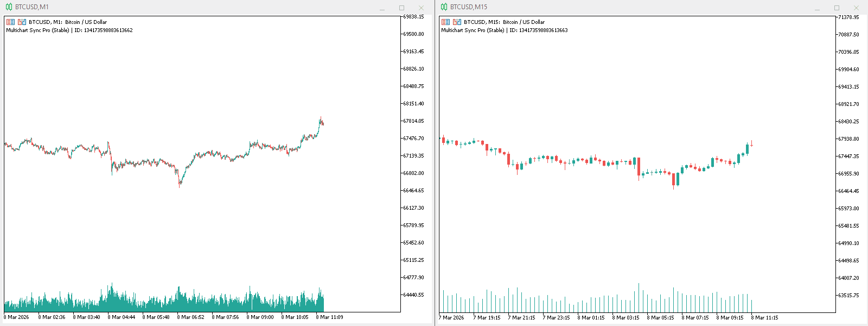Click the 8 Mar 05:15 time label
The width and height of the screenshot is (868, 326).
[660, 318]
